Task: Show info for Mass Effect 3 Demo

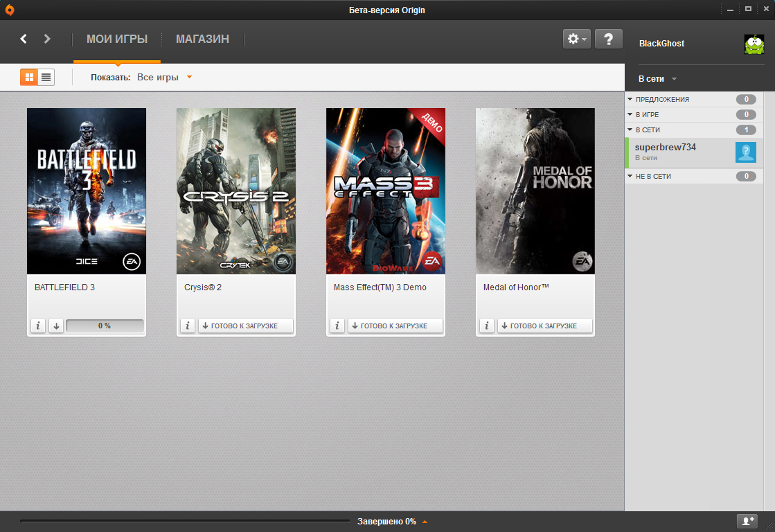Action: coord(337,326)
